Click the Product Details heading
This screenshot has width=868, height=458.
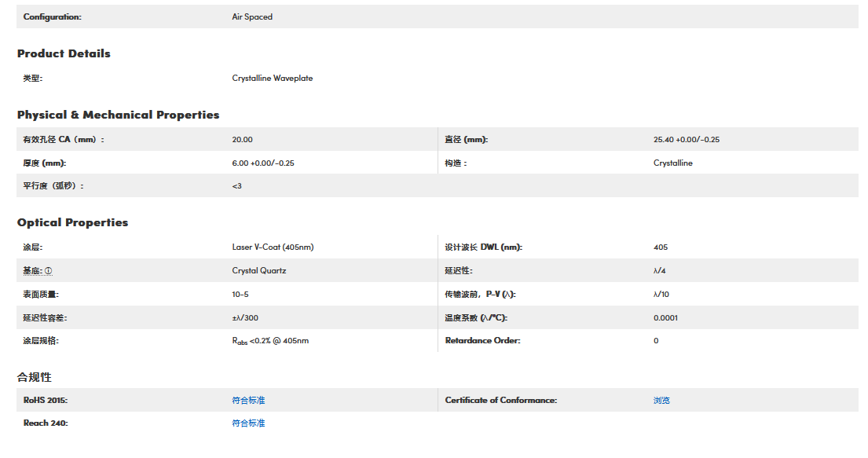(x=64, y=54)
